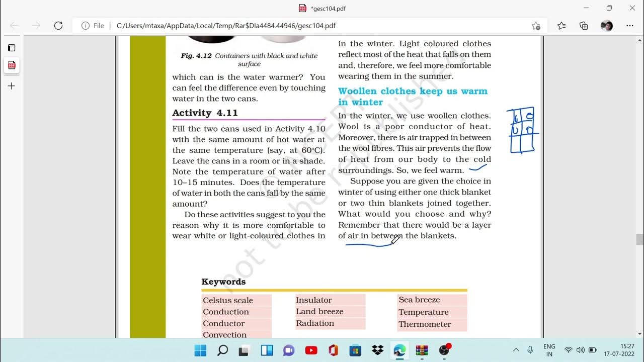Open the tab actions icon in sidebar
The image size is (644, 362).
[12, 48]
